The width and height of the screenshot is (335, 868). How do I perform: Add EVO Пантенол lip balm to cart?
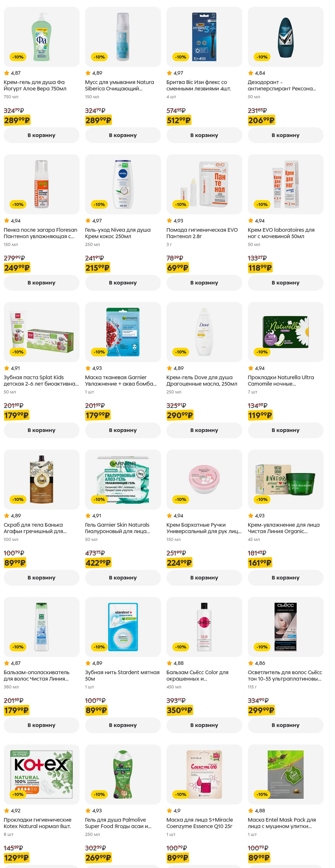point(204,283)
